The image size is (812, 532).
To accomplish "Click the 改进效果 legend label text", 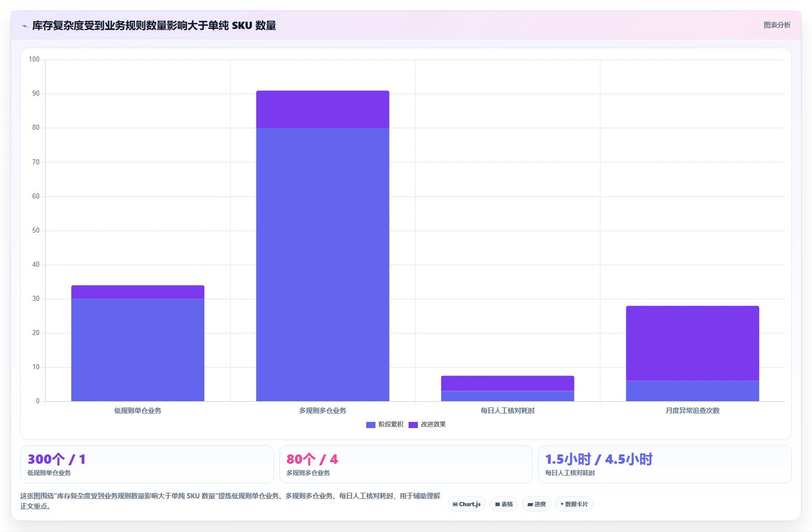I will pyautogui.click(x=433, y=424).
